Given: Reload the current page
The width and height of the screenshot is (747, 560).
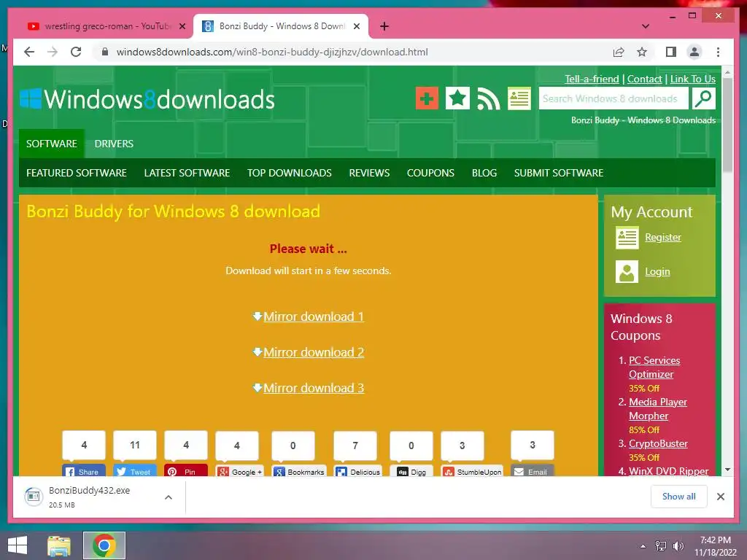Looking at the screenshot, I should coord(76,52).
